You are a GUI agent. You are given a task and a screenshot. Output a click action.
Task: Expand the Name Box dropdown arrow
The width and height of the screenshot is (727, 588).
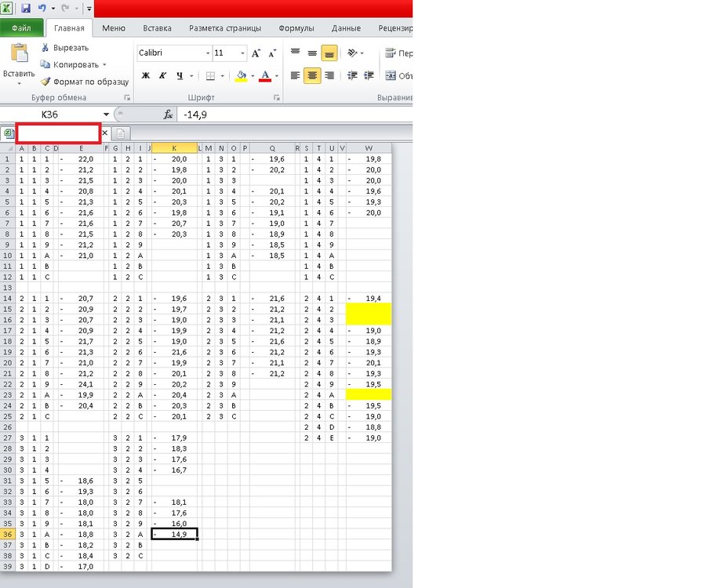tap(107, 114)
